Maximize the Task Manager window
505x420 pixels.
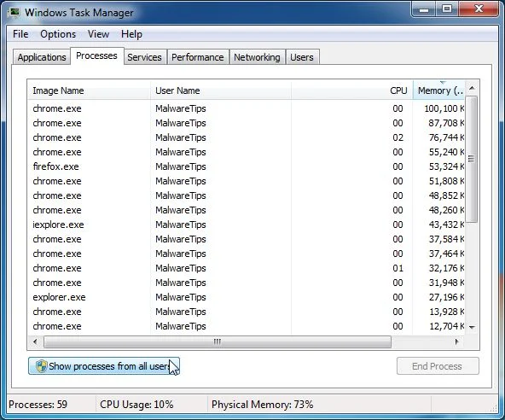447,9
